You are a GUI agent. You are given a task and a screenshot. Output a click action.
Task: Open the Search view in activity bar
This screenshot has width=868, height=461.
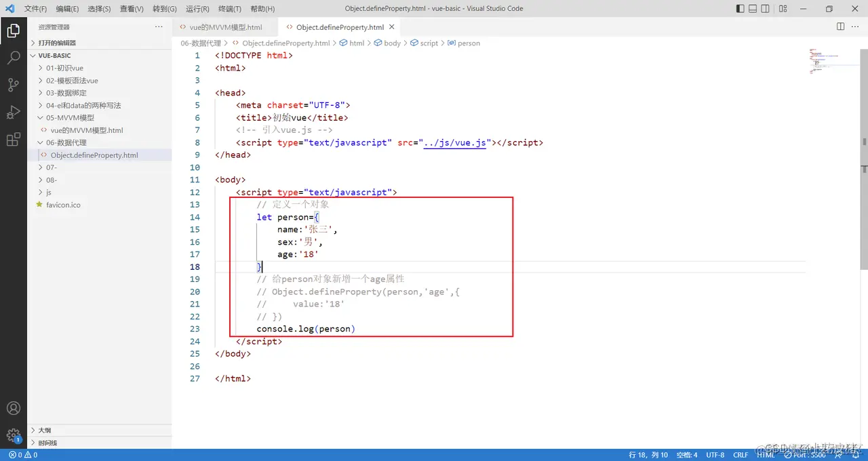click(x=13, y=58)
